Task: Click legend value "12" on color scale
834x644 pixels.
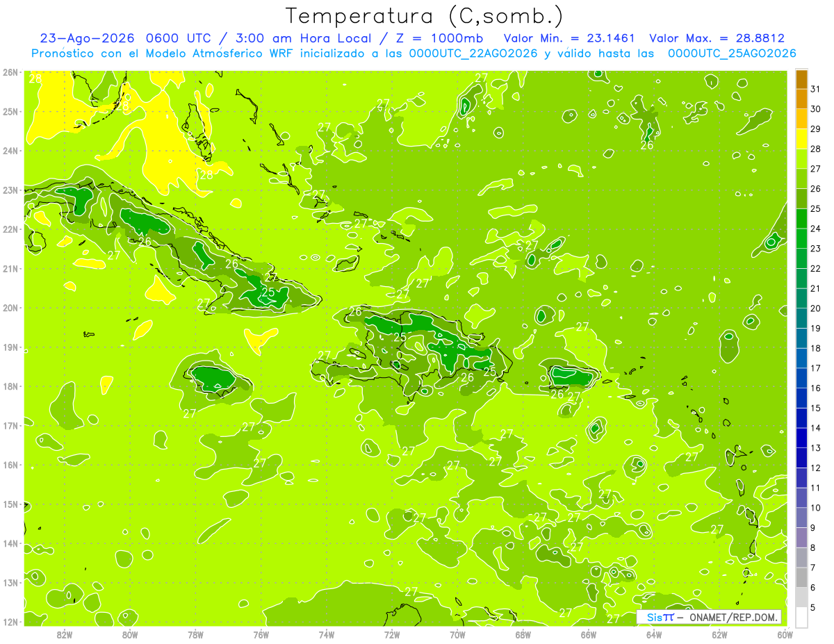Action: click(x=815, y=468)
